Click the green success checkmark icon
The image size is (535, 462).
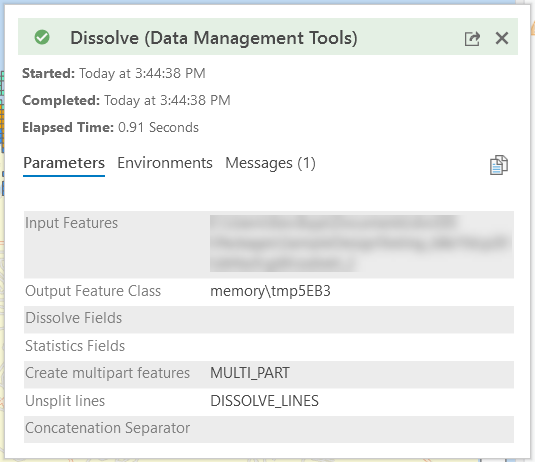[x=42, y=37]
